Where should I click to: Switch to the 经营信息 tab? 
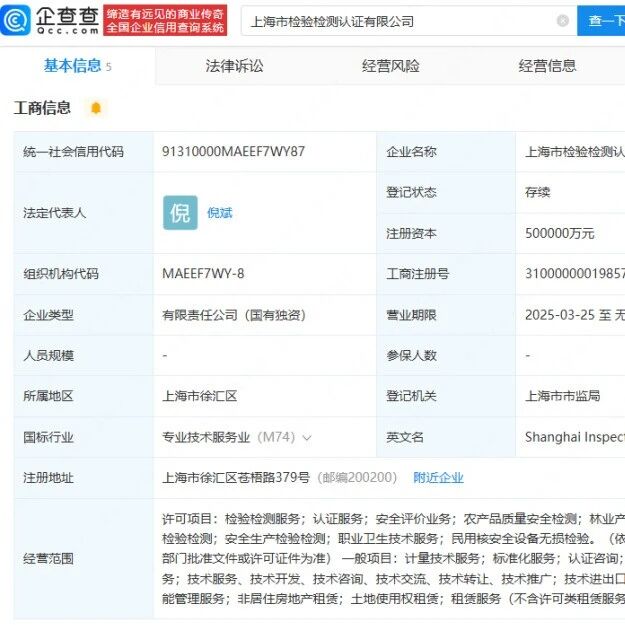coord(547,66)
